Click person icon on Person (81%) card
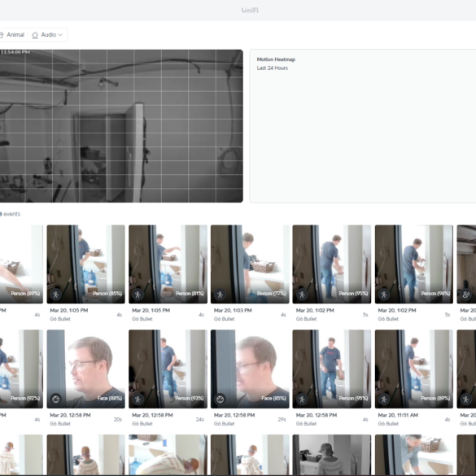This screenshot has height=476, width=476. pyautogui.click(x=138, y=295)
